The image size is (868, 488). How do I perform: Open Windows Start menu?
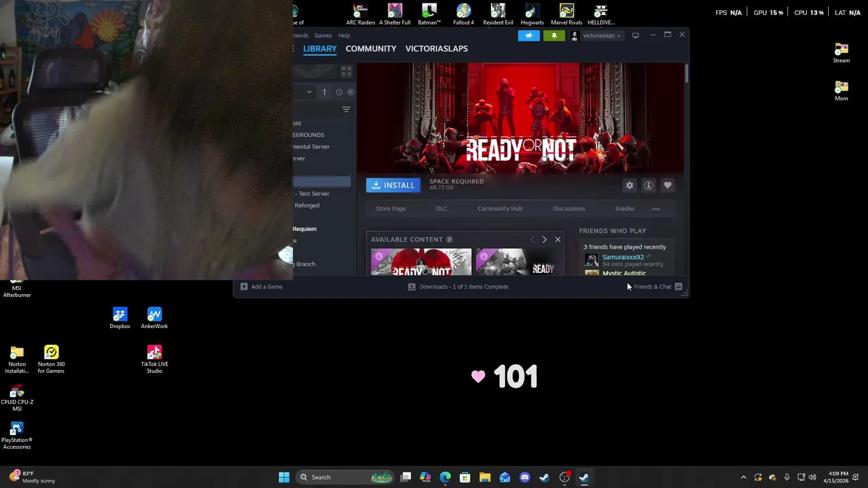(284, 477)
